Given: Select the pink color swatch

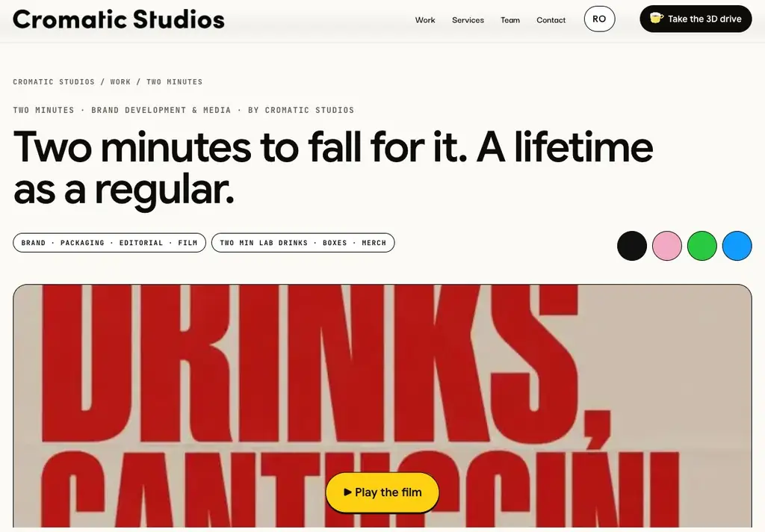Looking at the screenshot, I should 667,246.
